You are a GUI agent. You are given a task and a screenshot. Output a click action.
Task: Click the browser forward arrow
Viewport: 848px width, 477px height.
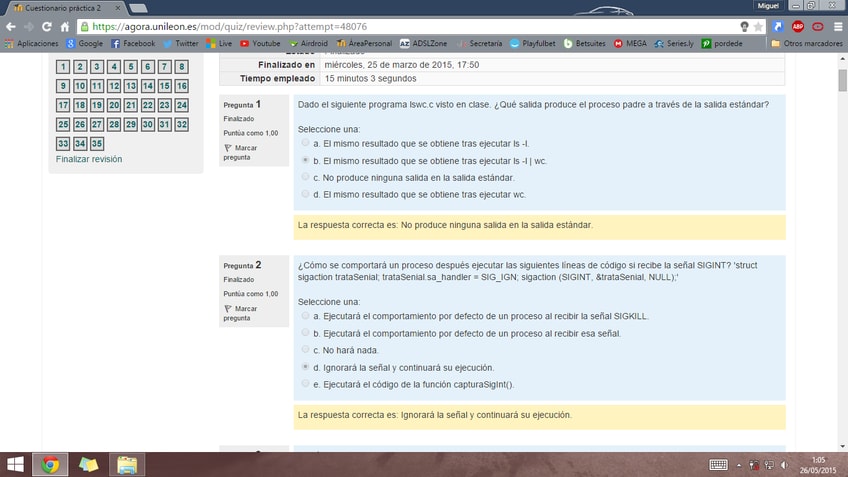[29, 26]
